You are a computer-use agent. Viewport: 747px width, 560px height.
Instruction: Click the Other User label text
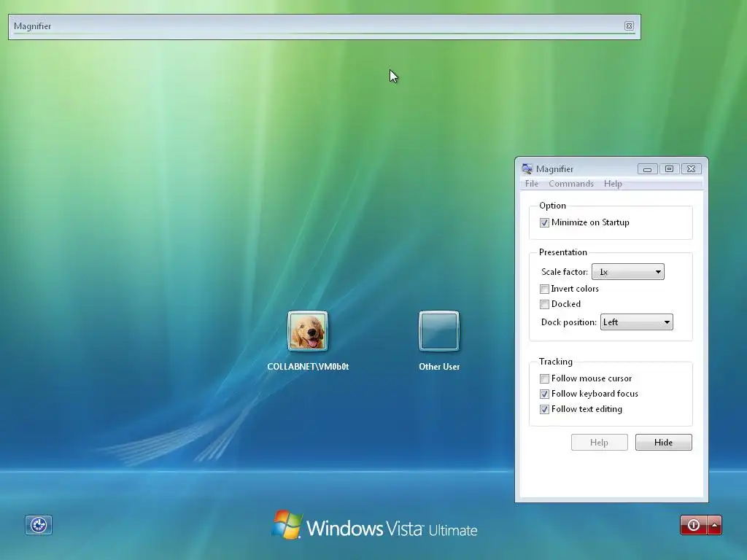pos(438,367)
